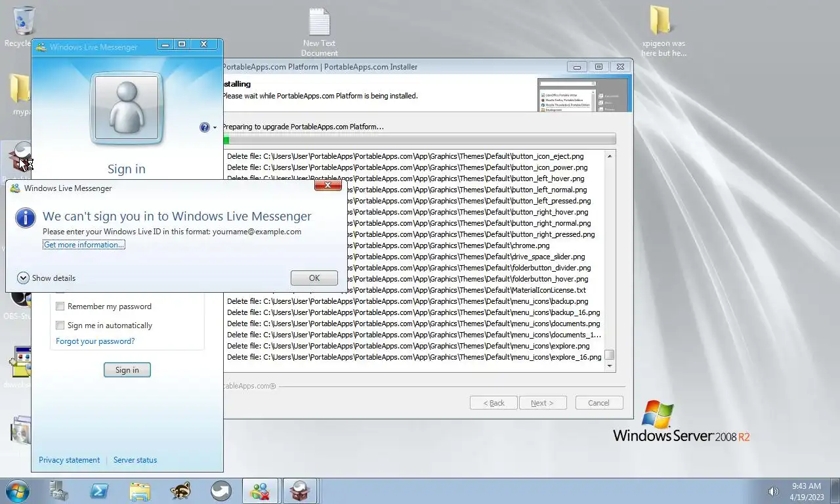Click Cancel in the PortableApps installer
The width and height of the screenshot is (840, 504).
(x=599, y=403)
